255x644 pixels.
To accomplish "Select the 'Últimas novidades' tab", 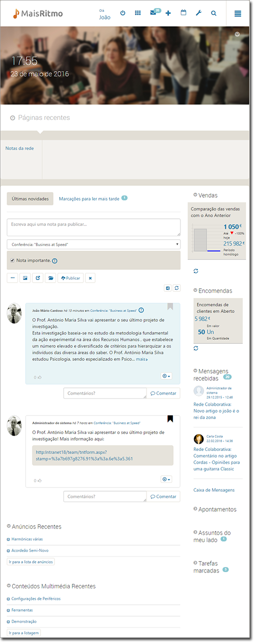I will click(x=30, y=199).
